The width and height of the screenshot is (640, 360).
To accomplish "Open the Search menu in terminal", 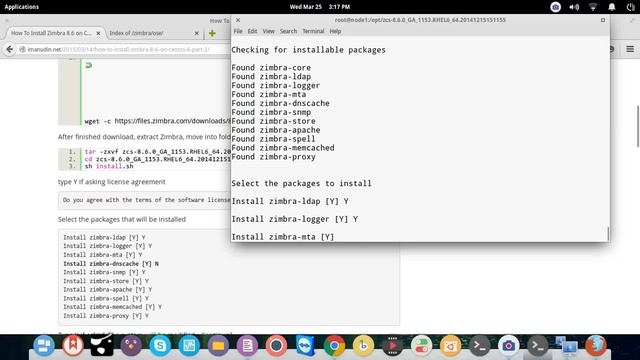I will (x=288, y=31).
